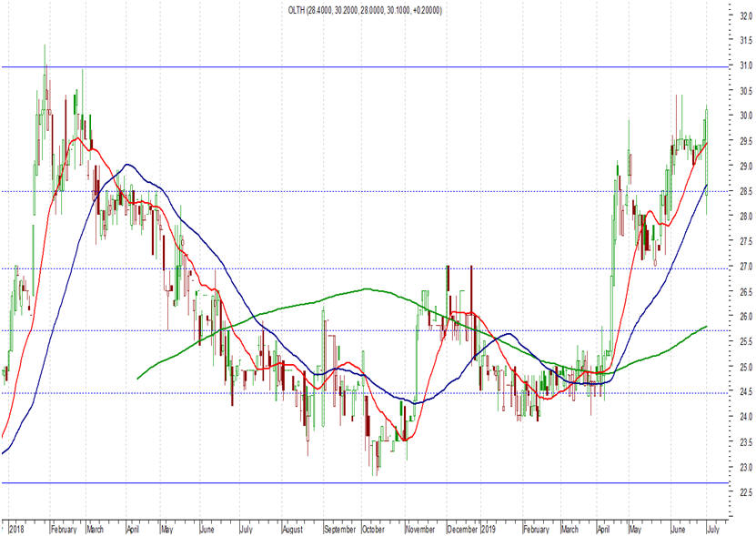Viewport: 756px width, 536px height.
Task: Select the 24.0 price axis label
Action: (746, 417)
